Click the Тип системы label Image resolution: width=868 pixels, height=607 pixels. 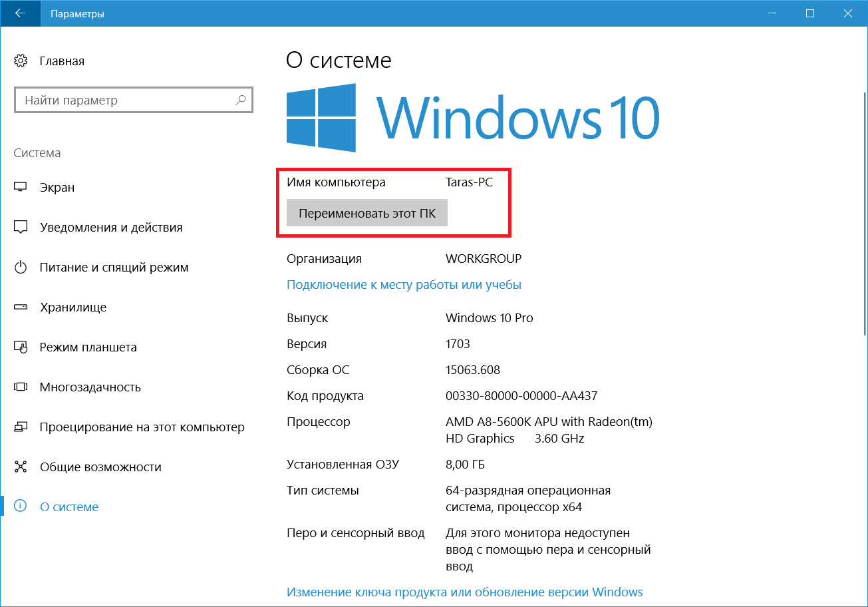[x=323, y=491]
